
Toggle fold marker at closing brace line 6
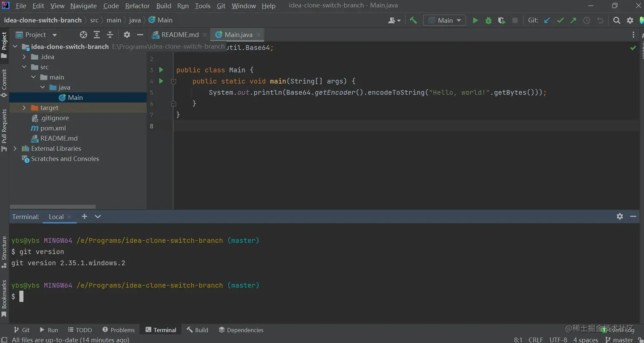(x=173, y=103)
